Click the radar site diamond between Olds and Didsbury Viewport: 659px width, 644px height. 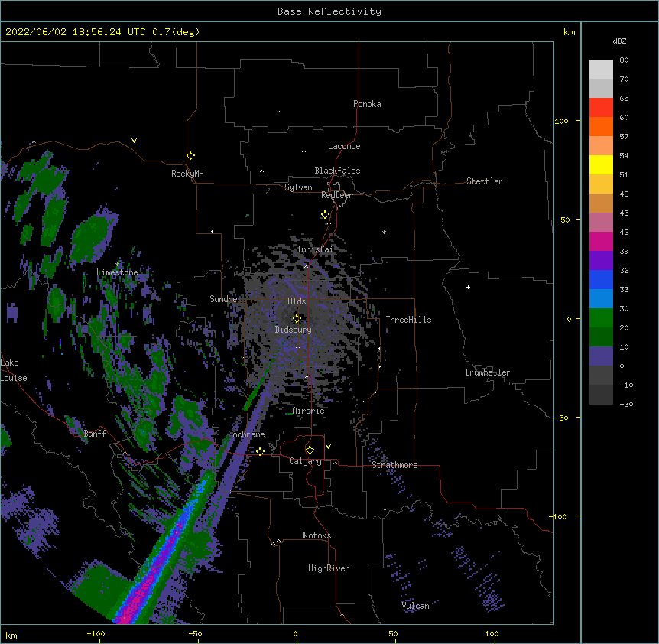[x=297, y=319]
